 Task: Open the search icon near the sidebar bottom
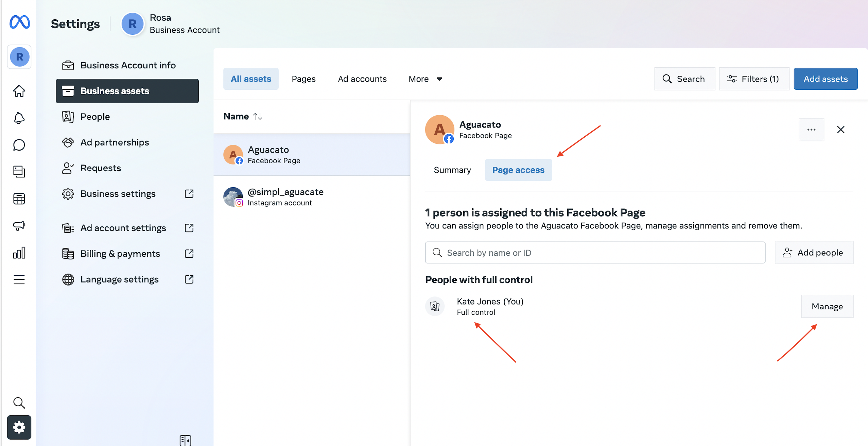tap(19, 403)
